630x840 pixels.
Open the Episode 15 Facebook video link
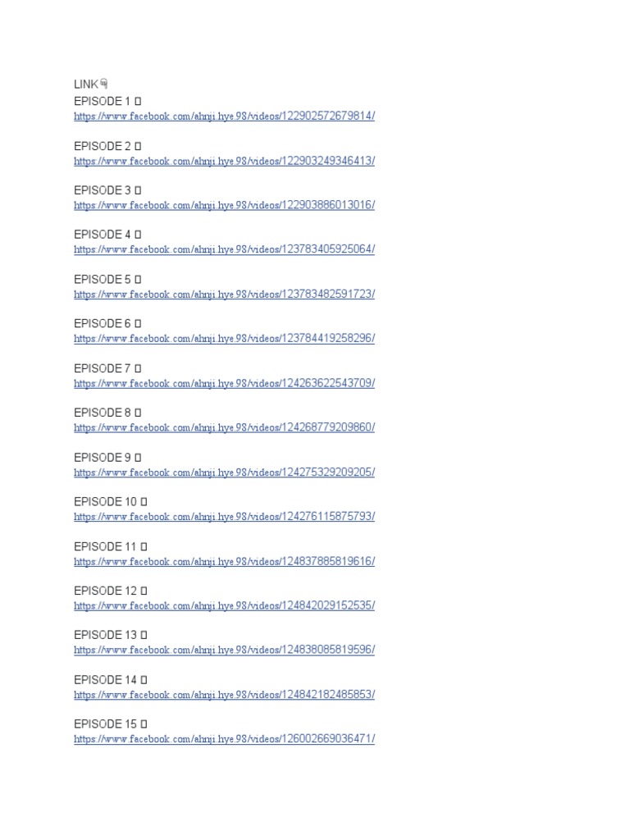(225, 738)
